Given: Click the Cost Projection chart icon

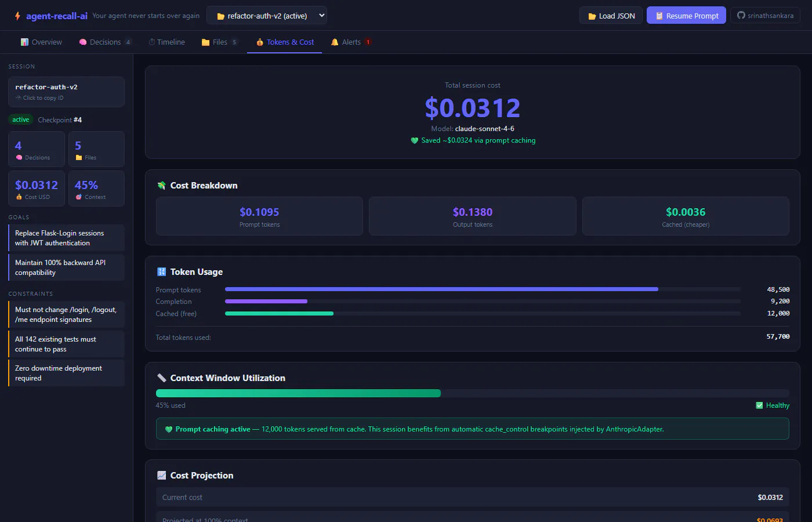Looking at the screenshot, I should tap(161, 476).
